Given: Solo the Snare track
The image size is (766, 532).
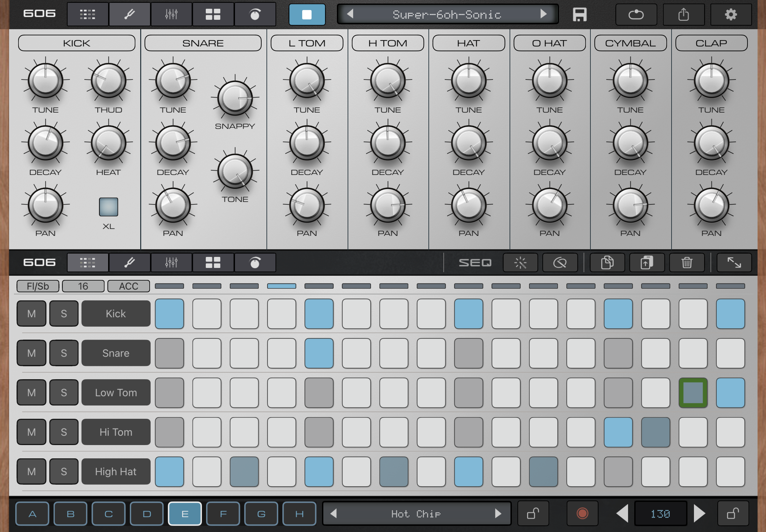Looking at the screenshot, I should click(64, 353).
